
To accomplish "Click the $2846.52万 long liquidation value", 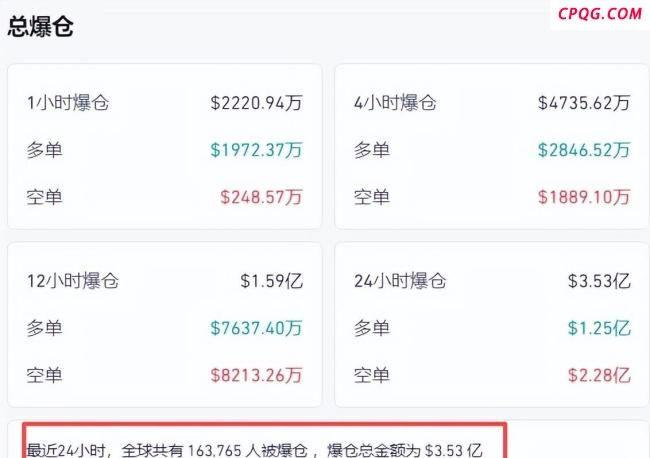I will point(584,150).
